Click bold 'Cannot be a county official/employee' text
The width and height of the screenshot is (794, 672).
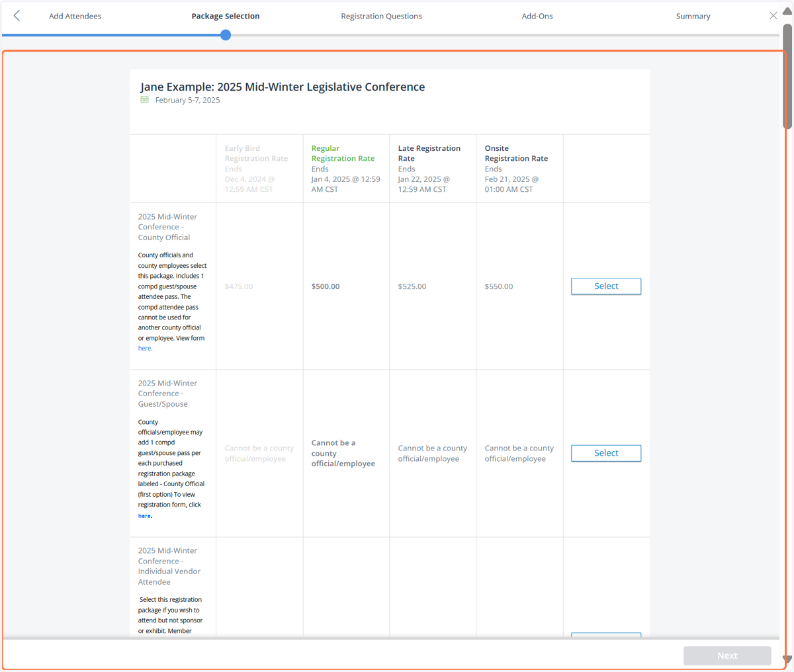point(343,453)
